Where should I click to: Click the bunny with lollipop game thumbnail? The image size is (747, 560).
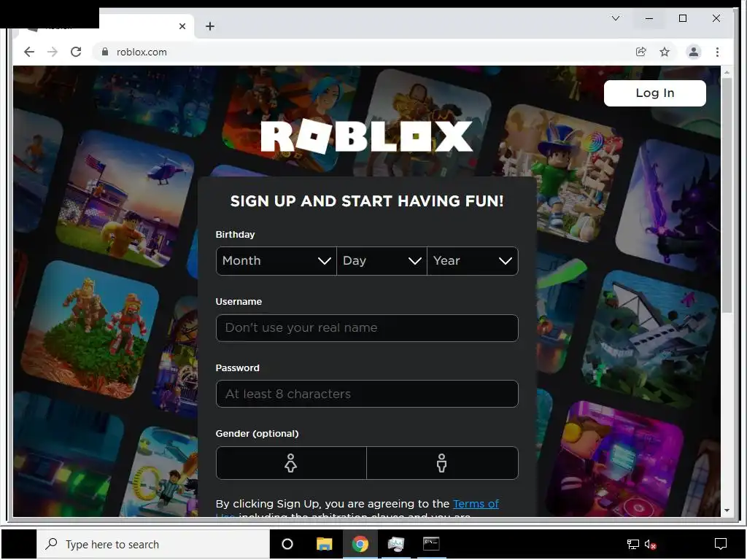561,174
